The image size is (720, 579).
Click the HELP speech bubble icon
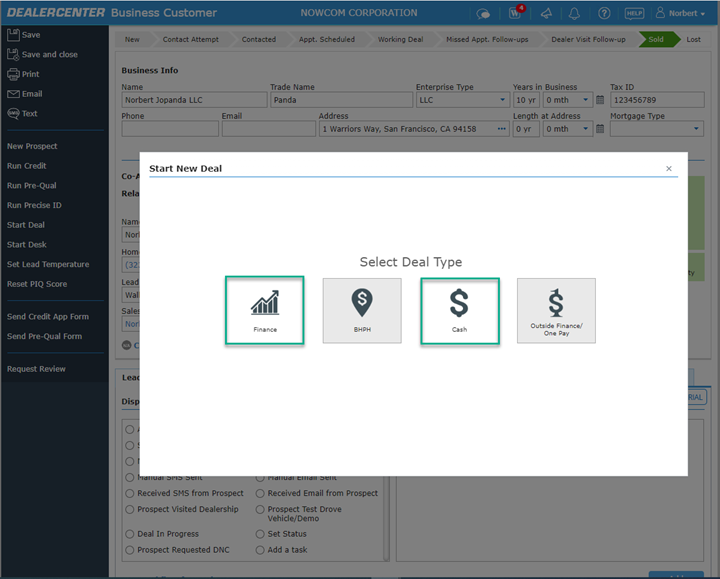pyautogui.click(x=634, y=13)
